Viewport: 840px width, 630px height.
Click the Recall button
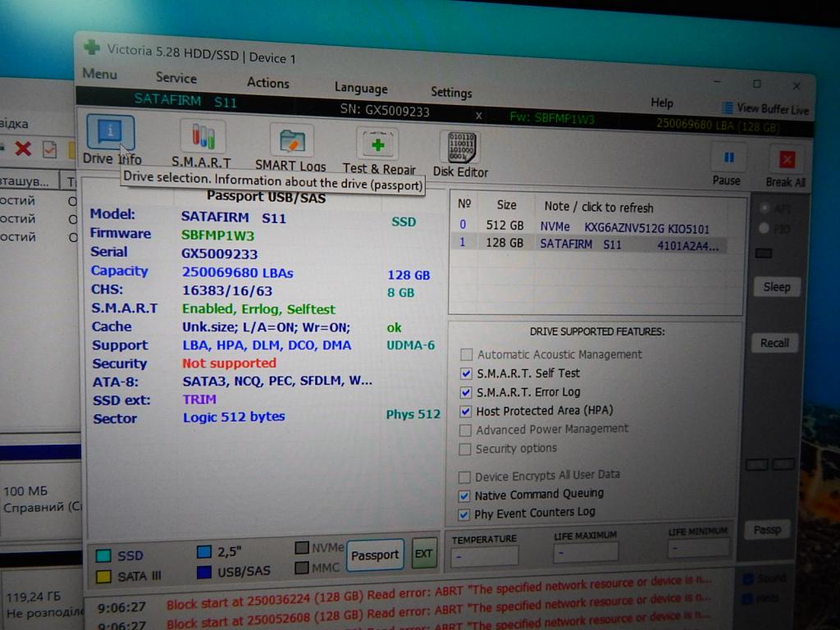774,343
